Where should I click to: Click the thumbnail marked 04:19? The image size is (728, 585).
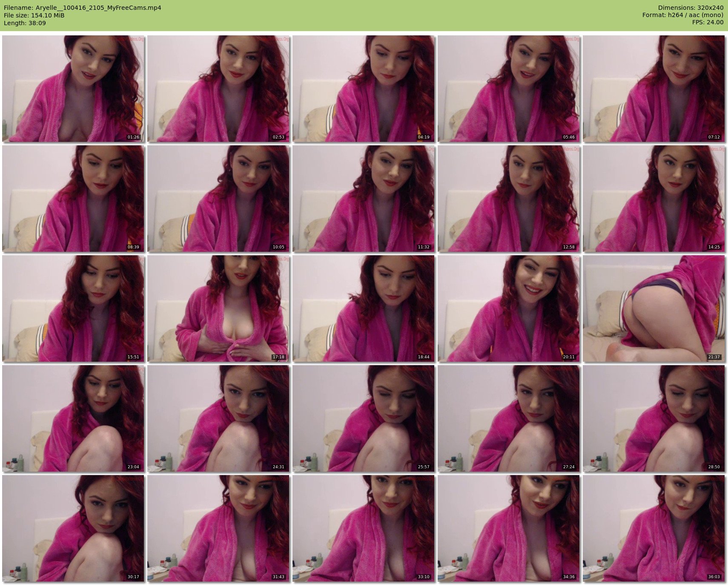(364, 88)
